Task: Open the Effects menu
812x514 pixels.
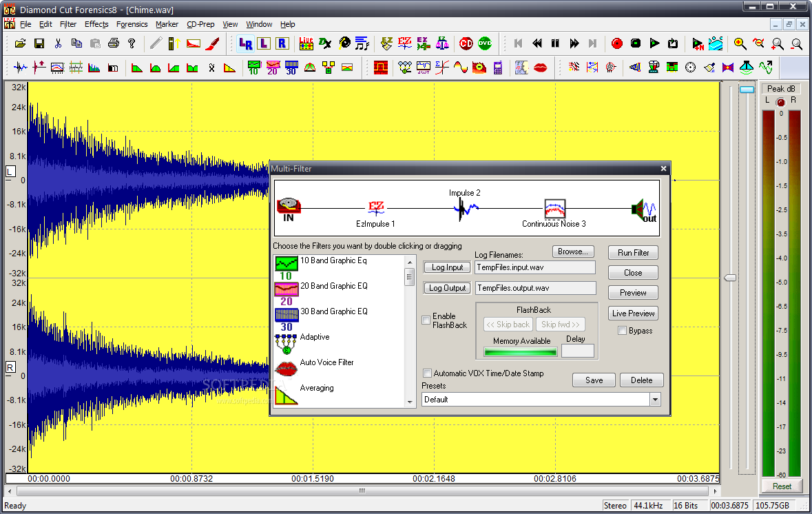Action: [96, 24]
